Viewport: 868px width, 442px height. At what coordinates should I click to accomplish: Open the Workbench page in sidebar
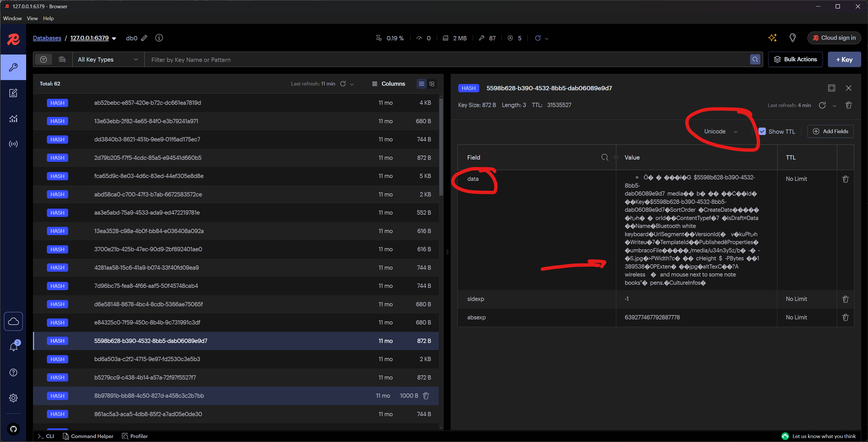point(13,93)
